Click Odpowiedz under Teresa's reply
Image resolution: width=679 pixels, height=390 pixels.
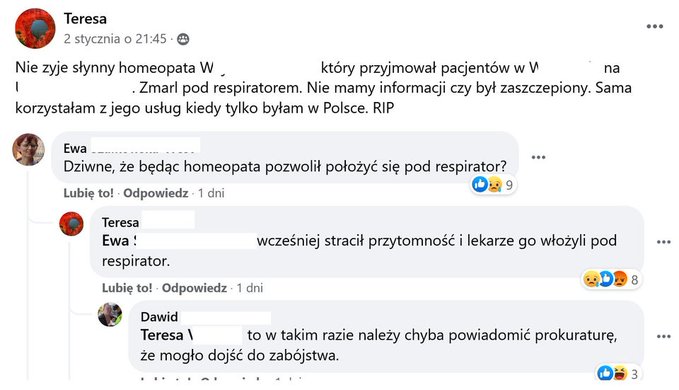click(194, 288)
